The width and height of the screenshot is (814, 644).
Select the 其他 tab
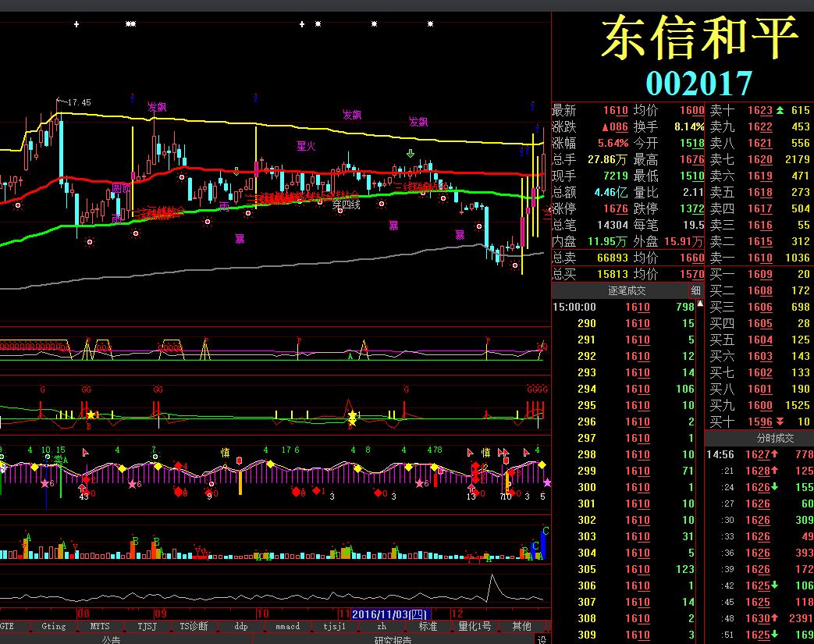click(521, 626)
